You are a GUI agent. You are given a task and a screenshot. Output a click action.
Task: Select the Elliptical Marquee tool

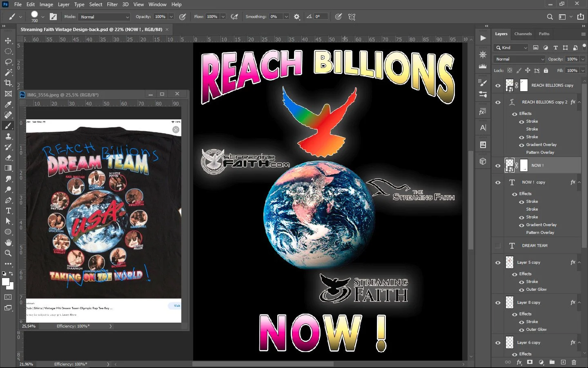point(8,52)
